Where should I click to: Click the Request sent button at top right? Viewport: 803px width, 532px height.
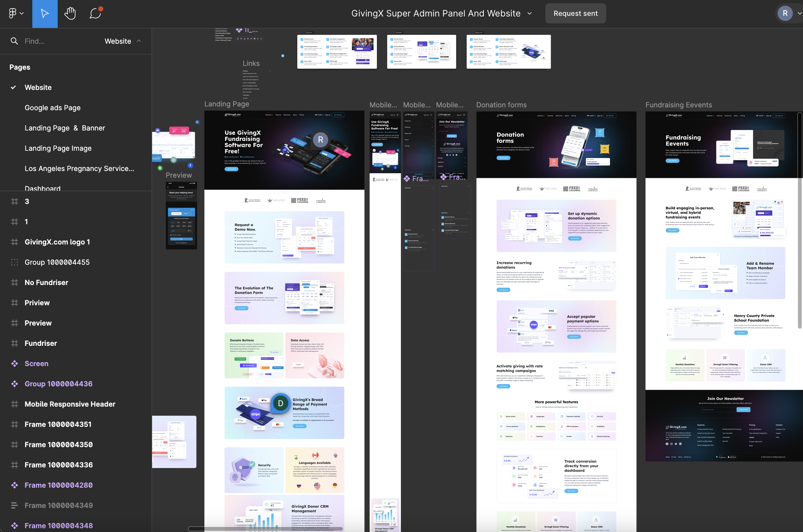click(x=575, y=13)
